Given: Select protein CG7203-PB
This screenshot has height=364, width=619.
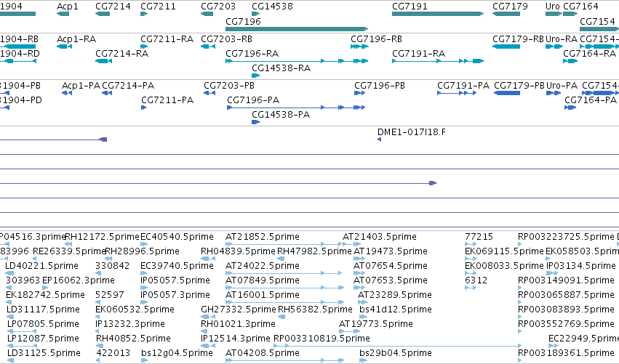Looking at the screenshot, I should 229,86.
